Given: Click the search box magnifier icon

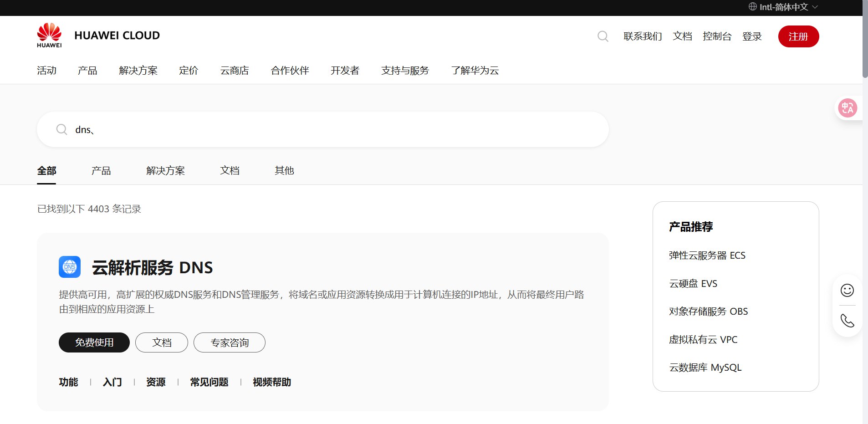Looking at the screenshot, I should (61, 130).
